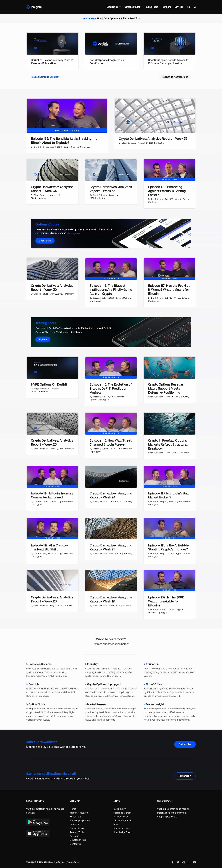Open the X (Twitter) footer icon

coord(178,862)
